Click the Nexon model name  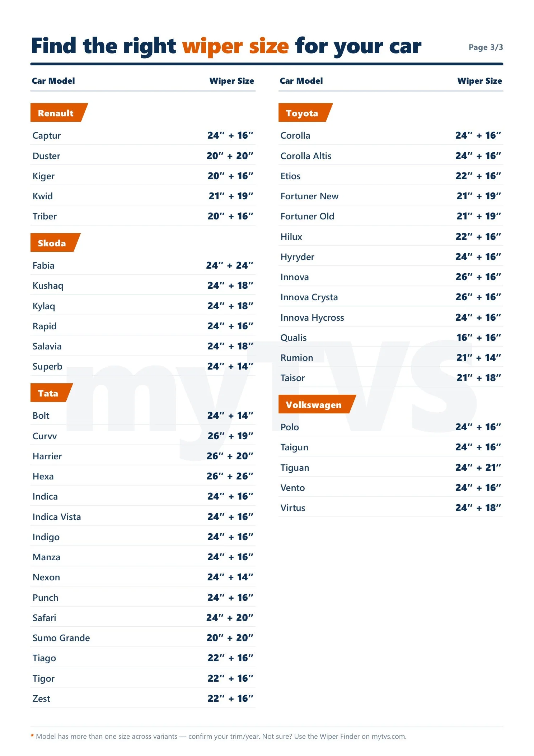46,577
